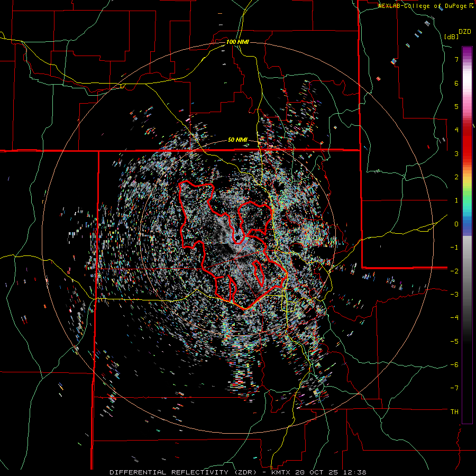
Task: Click the -7 value on color scale
Action: tap(454, 388)
